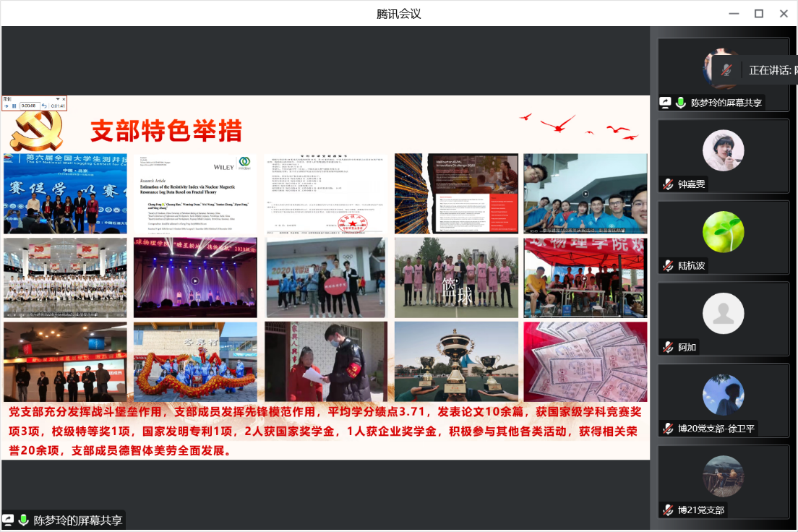Click the bottom-left 陈梦玲的屏幕共享 label
The height and width of the screenshot is (532, 798).
coord(78,520)
